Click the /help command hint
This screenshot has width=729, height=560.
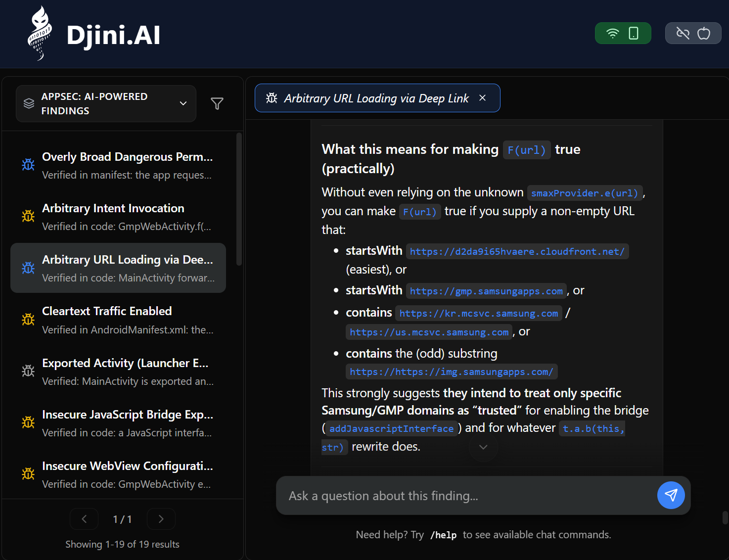(x=443, y=535)
